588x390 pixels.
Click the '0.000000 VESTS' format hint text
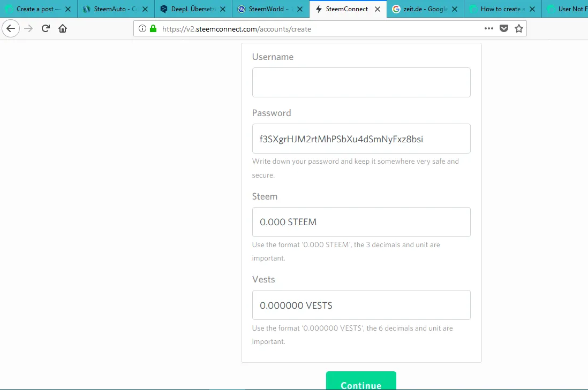click(352, 335)
